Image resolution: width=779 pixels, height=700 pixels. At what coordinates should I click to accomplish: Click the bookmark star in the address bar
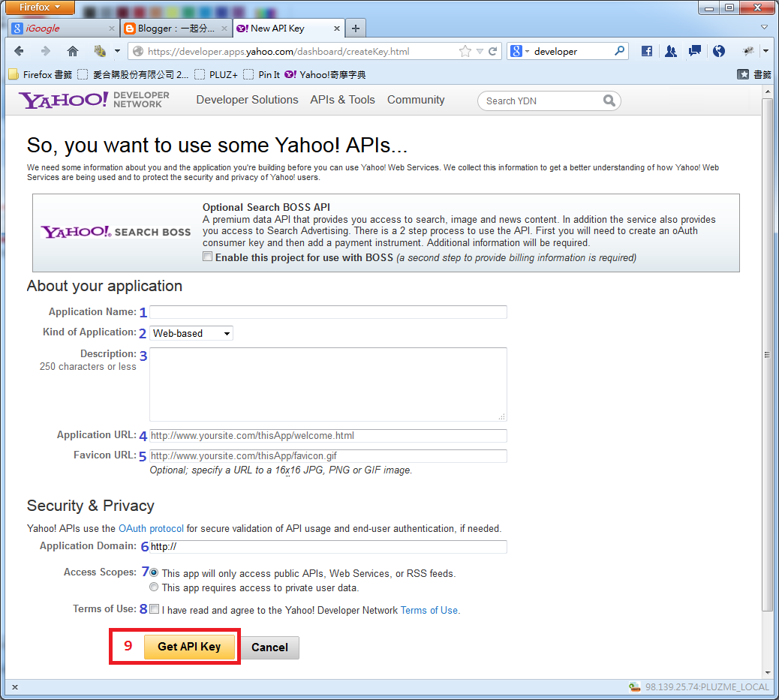coord(465,51)
